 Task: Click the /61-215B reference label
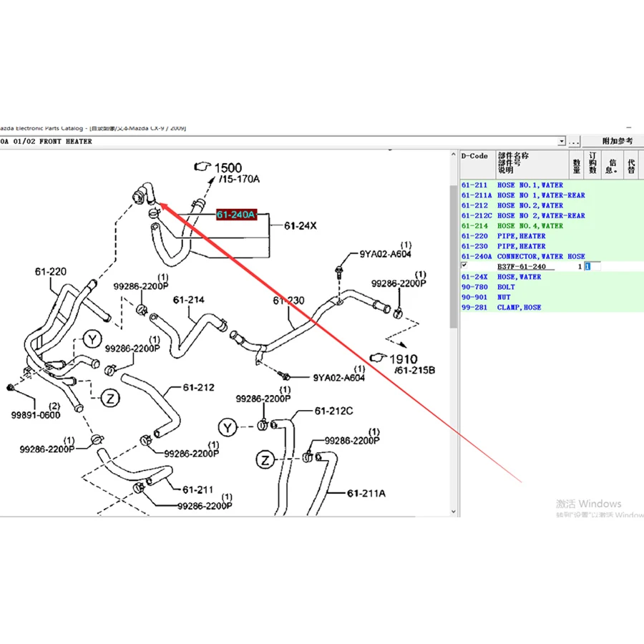[x=414, y=370]
